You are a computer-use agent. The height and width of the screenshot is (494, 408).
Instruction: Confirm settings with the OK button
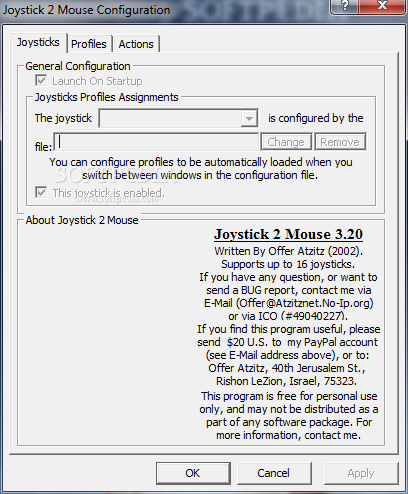click(x=193, y=473)
